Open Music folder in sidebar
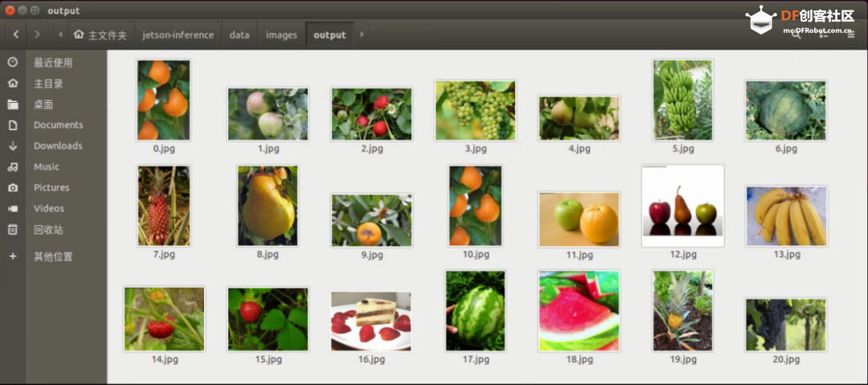 click(53, 166)
